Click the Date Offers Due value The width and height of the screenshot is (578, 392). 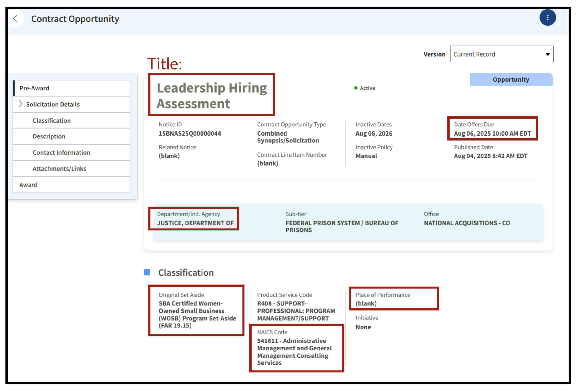(492, 133)
